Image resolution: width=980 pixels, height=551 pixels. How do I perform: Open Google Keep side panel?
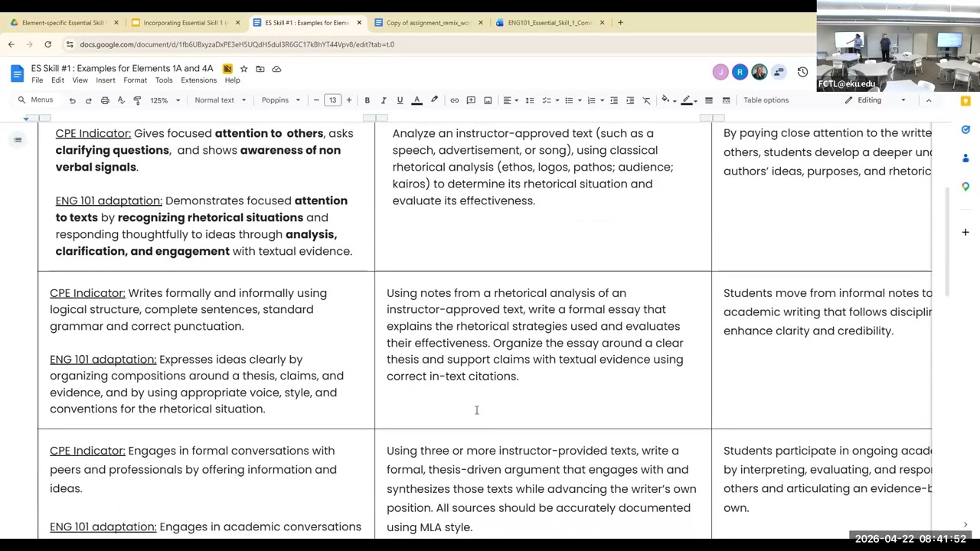click(x=965, y=101)
